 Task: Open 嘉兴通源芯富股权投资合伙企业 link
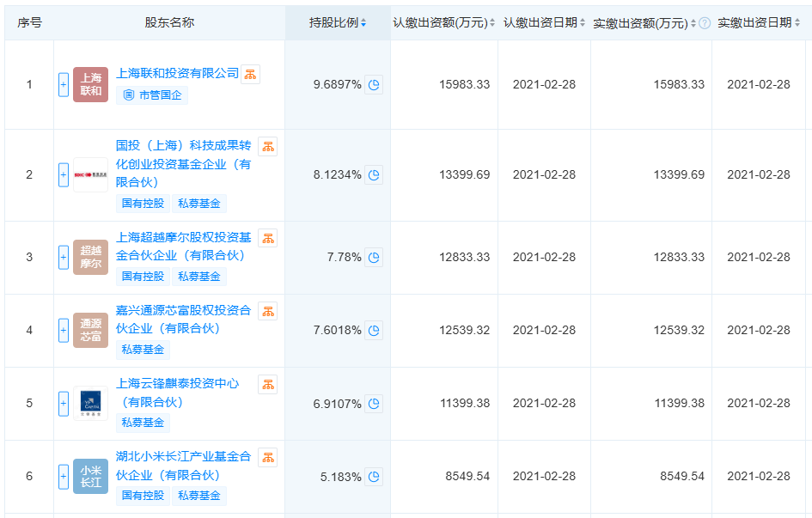[x=183, y=320]
